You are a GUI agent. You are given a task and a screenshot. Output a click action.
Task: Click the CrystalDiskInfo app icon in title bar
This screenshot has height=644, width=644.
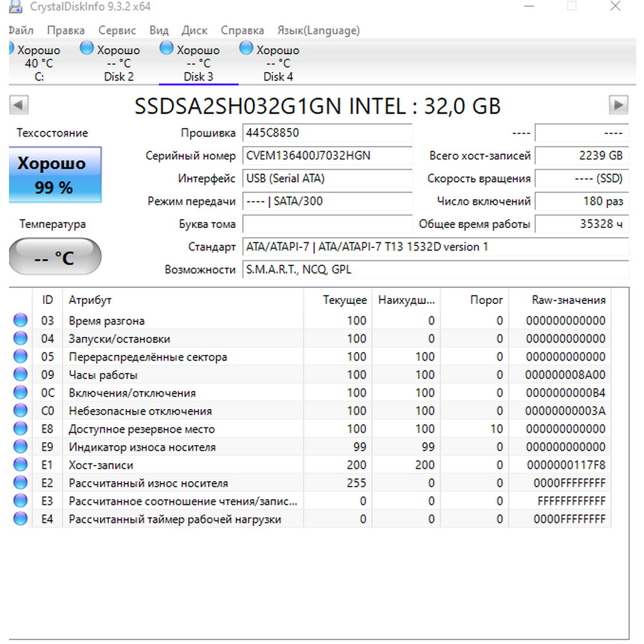click(x=15, y=6)
